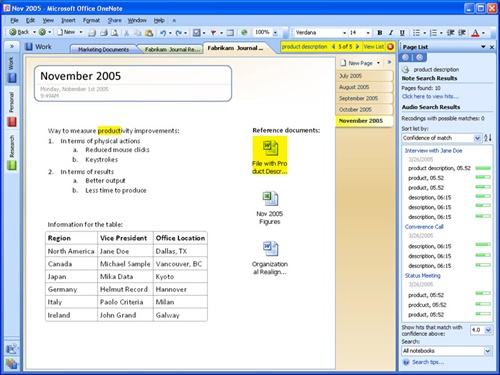Open the Format menu
Image resolution: width=500 pixels, height=375 pixels.
[91, 20]
